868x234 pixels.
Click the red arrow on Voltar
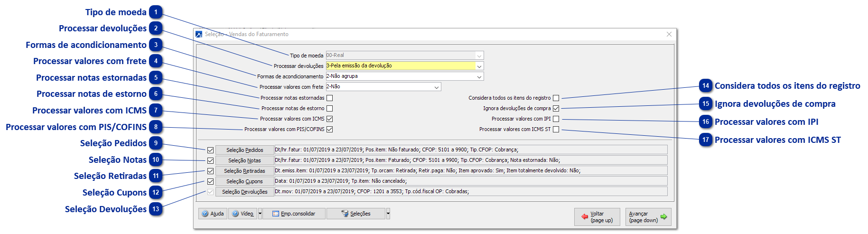585,216
